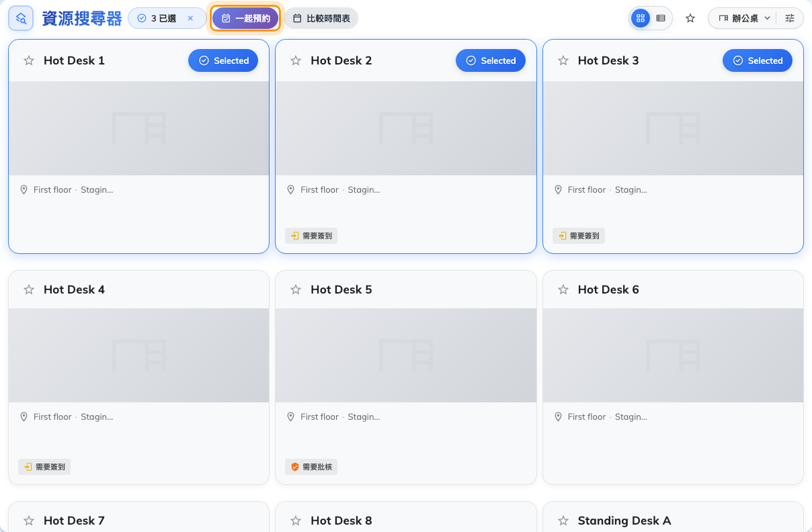Deselect Hot Desk 2 via Selected badge
The height and width of the screenshot is (532, 812).
click(x=491, y=60)
